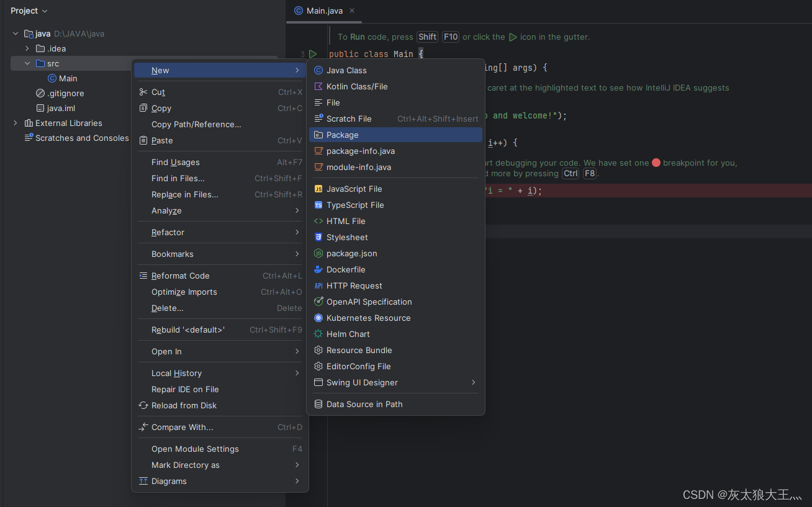Collapse the java project root node
Image resolution: width=812 pixels, height=507 pixels.
click(x=16, y=34)
